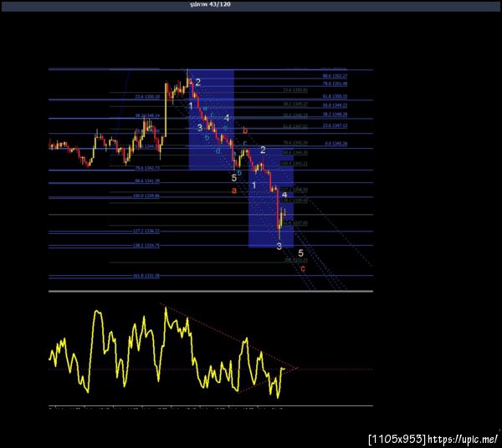Click the 100.0 Fibonacci level label
The image size is (502, 448).
[x=146, y=196]
